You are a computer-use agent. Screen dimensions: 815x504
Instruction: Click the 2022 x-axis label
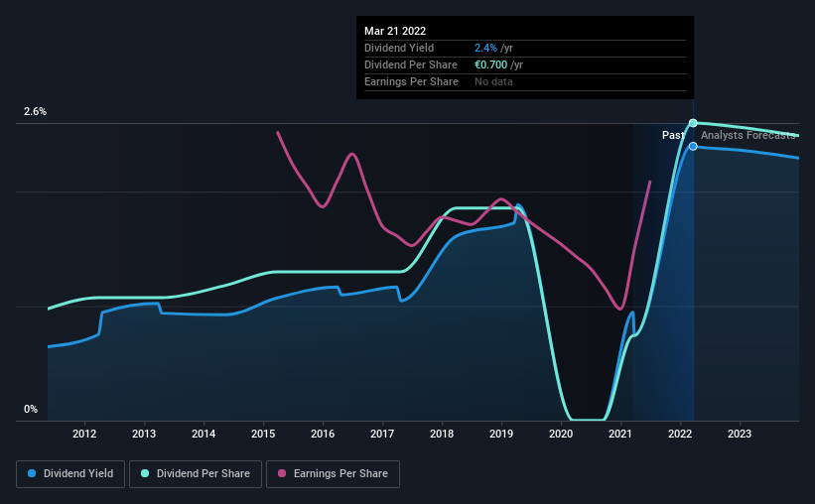point(680,434)
